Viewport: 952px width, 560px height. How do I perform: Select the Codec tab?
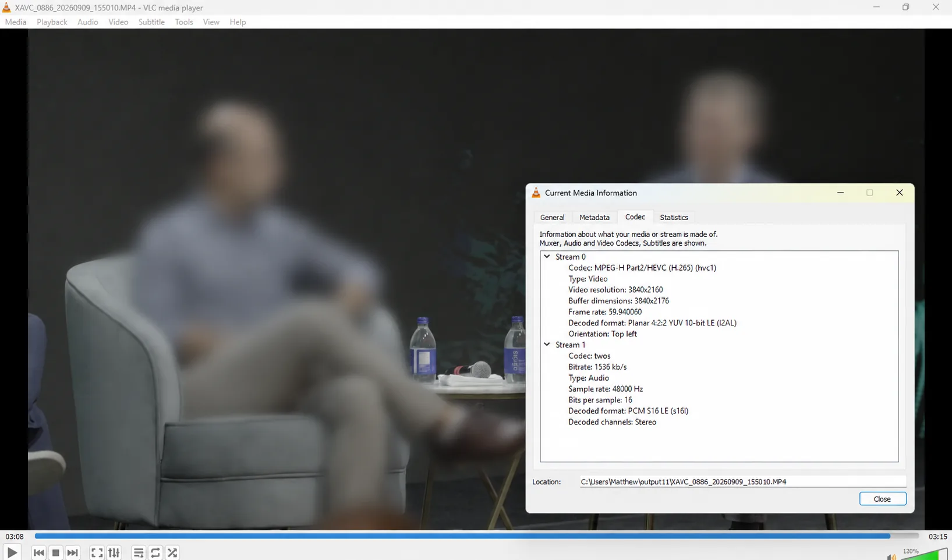click(635, 217)
